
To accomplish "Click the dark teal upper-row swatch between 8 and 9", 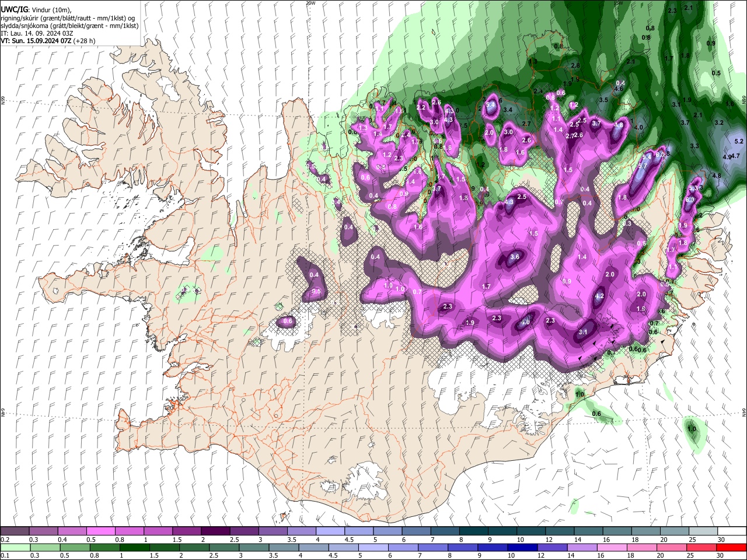I will (x=473, y=531).
